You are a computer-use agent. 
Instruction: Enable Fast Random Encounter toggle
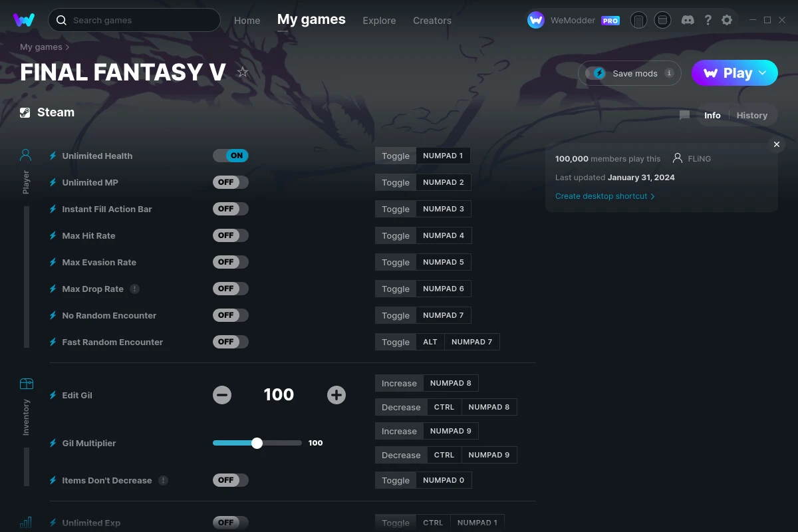(x=231, y=342)
